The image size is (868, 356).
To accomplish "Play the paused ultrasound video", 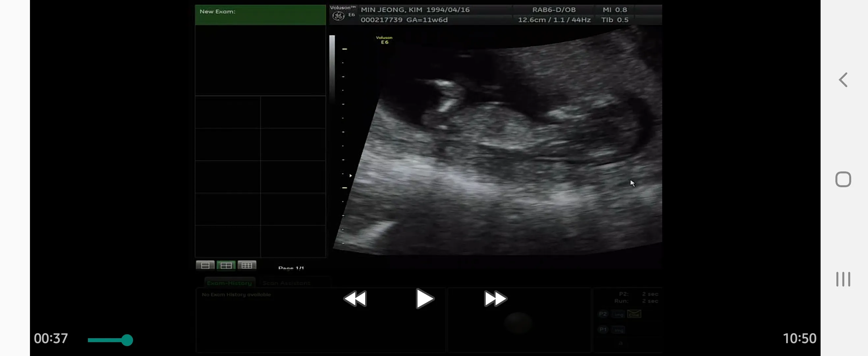I will 424,299.
